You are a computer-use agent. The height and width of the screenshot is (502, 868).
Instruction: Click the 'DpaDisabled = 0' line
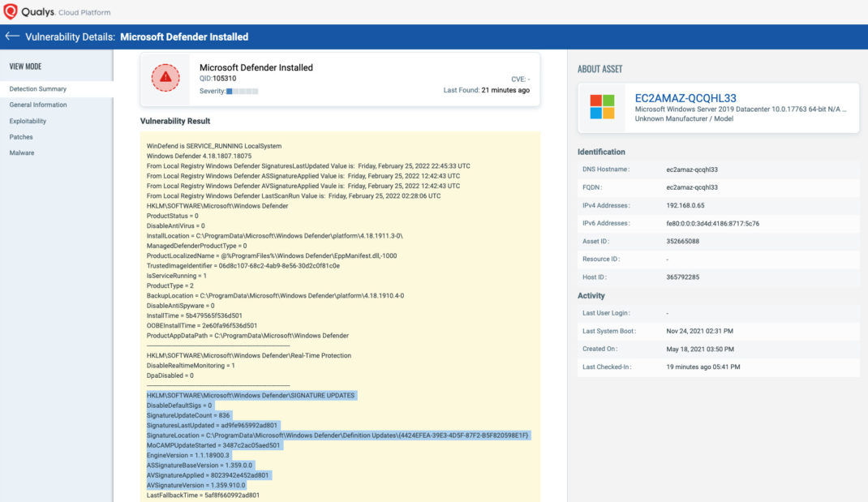click(x=170, y=375)
